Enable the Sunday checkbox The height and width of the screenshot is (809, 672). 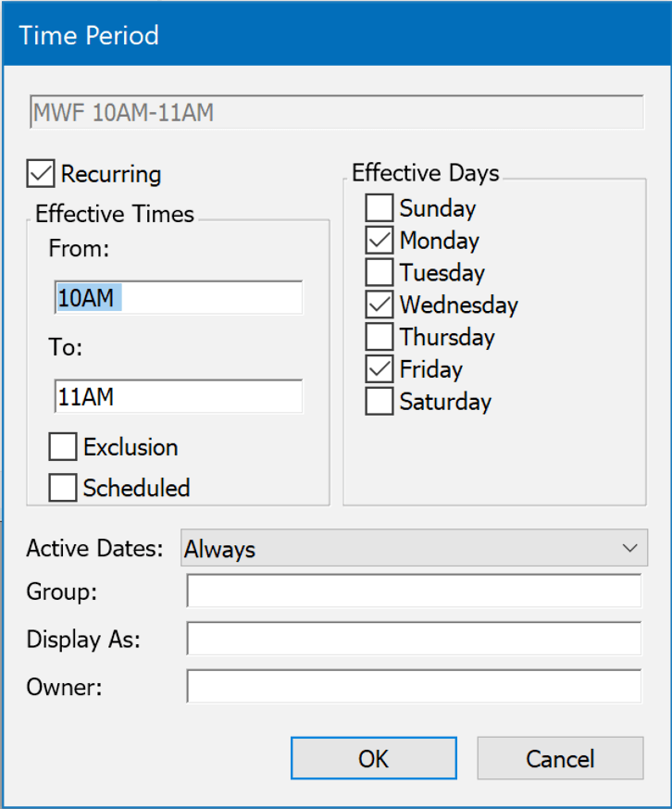[380, 208]
